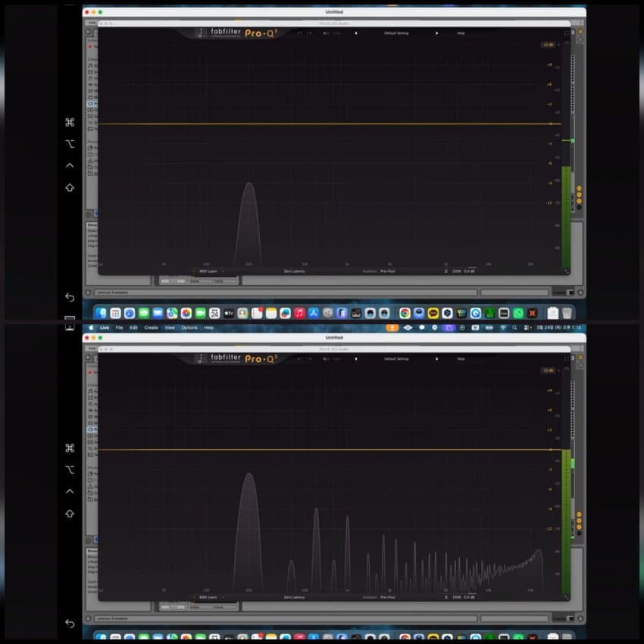Click Help in the lower Pro-Q 3 window
Screen dimensions: 644x644
[x=461, y=358]
